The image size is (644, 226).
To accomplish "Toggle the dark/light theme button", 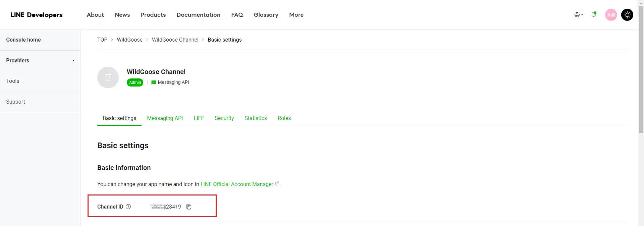I will pos(627,15).
